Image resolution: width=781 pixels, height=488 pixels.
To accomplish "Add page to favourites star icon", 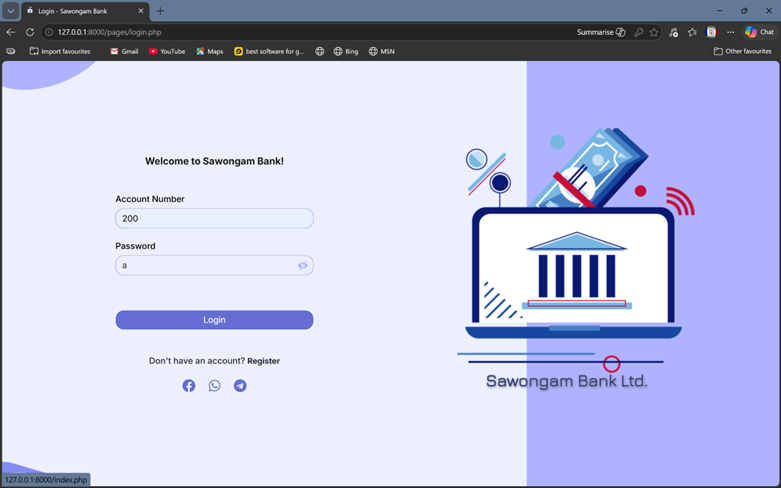I will click(x=654, y=32).
